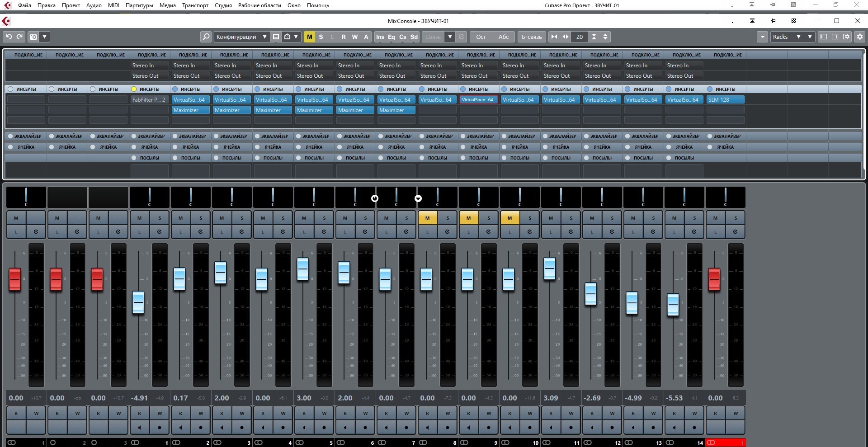The height and width of the screenshot is (447, 868).
Task: Click the vertical rack zoom hourglass icon
Action: coord(594,37)
